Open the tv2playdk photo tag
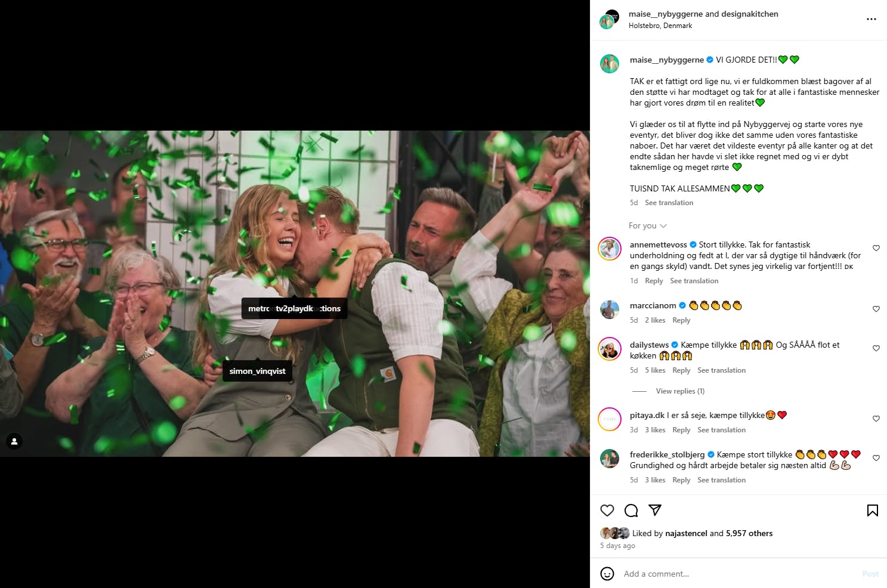Viewport: 887px width, 588px height. [294, 308]
